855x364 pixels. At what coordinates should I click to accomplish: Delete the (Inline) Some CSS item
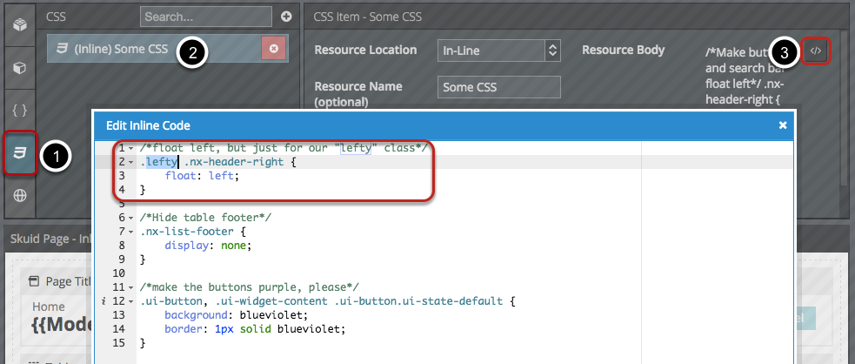click(x=274, y=48)
